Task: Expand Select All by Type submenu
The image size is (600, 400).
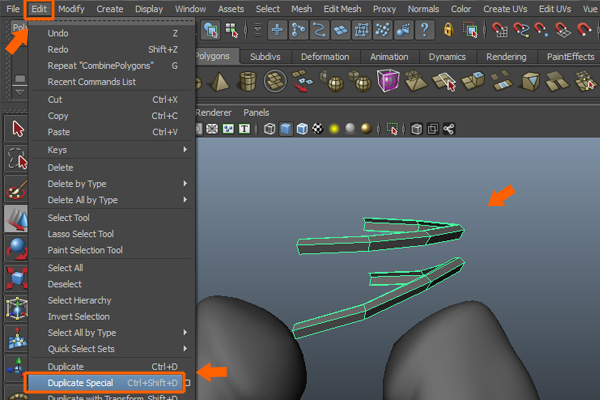Action: [x=112, y=333]
